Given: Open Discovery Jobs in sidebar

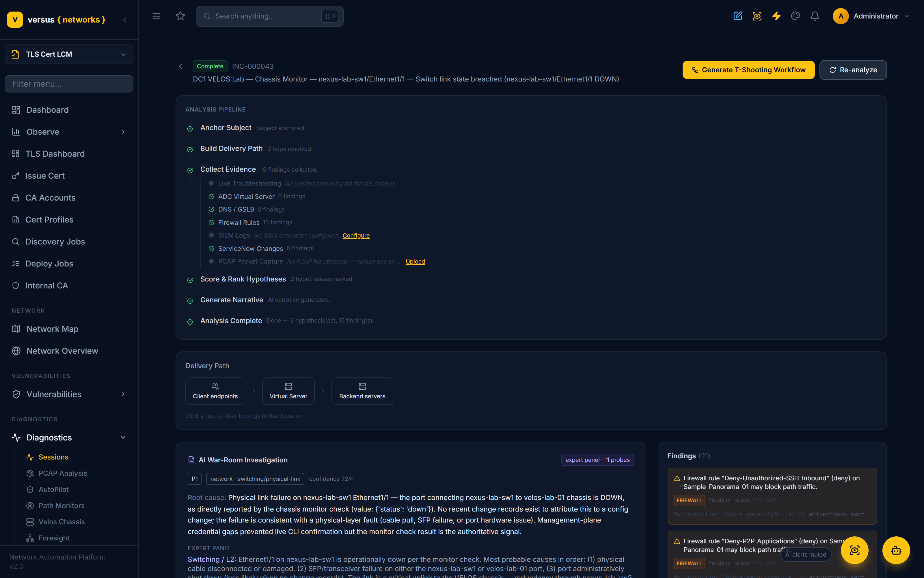Looking at the screenshot, I should pyautogui.click(x=69, y=242).
